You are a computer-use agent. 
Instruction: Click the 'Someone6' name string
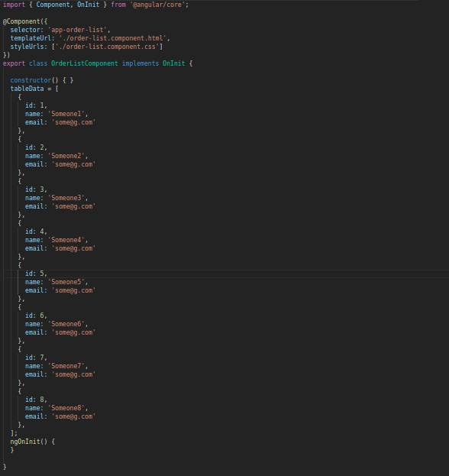(66, 324)
